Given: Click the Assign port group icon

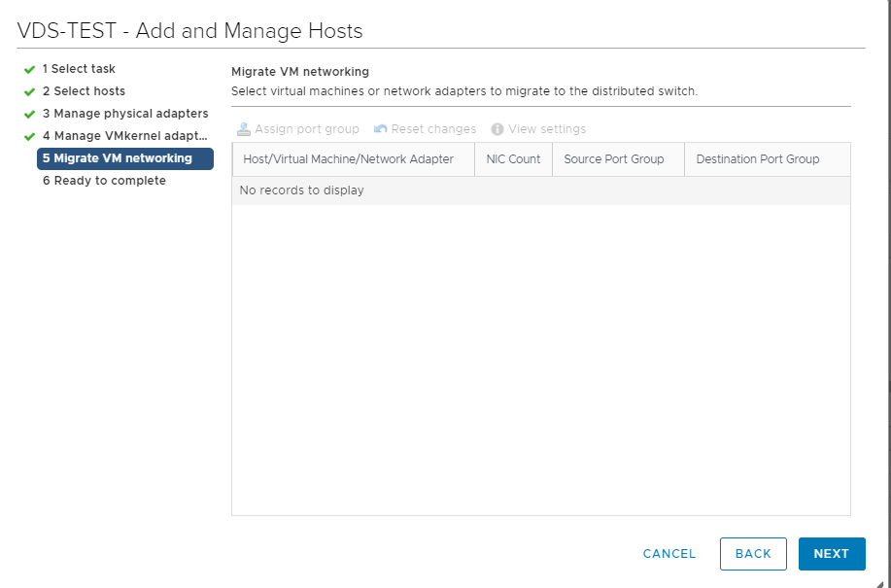Looking at the screenshot, I should coord(244,129).
